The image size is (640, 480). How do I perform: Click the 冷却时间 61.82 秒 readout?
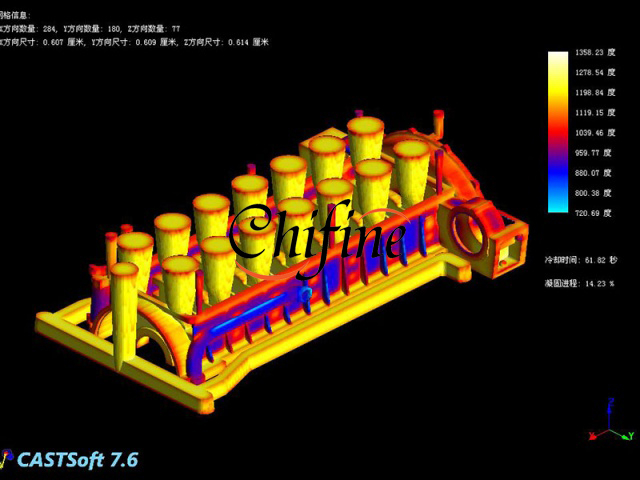pyautogui.click(x=580, y=259)
